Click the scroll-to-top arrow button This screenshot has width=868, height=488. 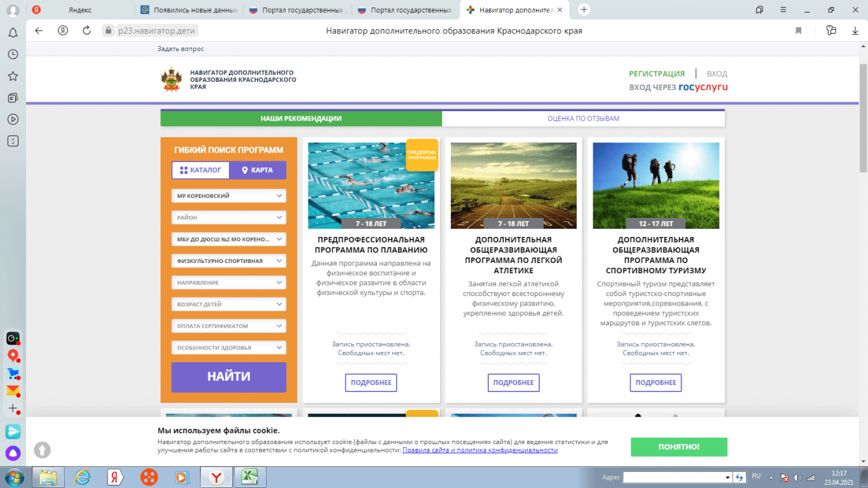click(42, 450)
